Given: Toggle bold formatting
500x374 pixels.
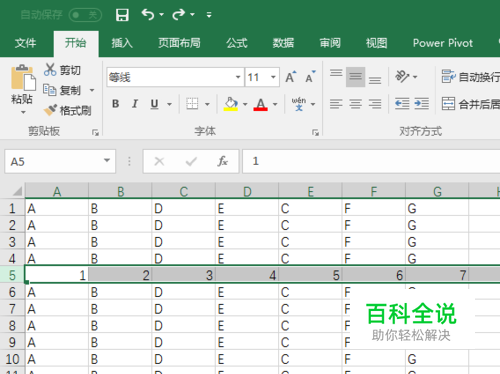Looking at the screenshot, I should pyautogui.click(x=115, y=104).
